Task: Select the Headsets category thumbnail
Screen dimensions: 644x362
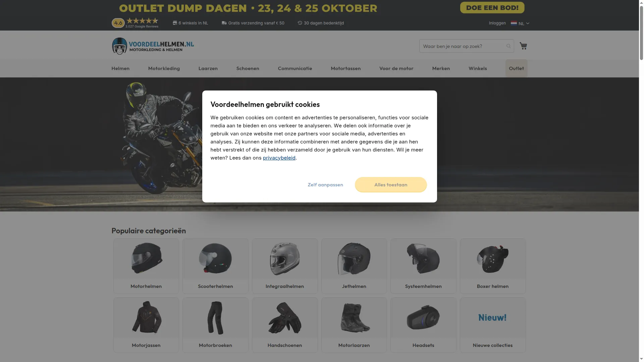Action: (x=423, y=317)
